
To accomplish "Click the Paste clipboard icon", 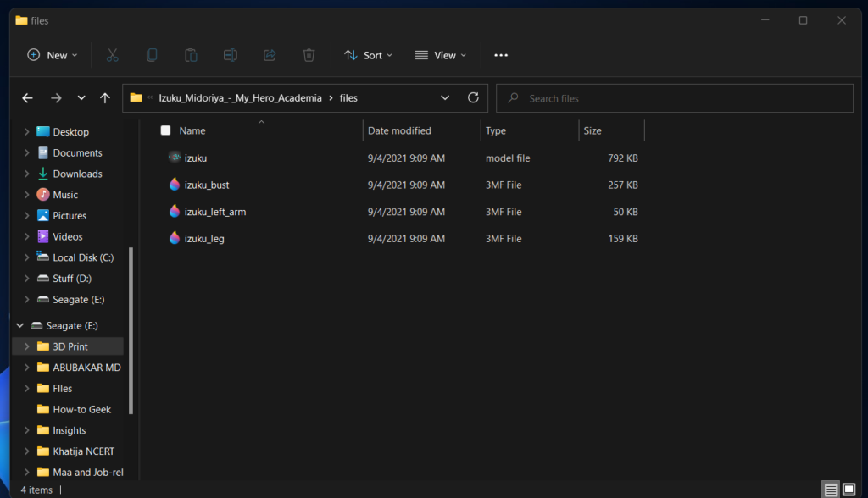I will pyautogui.click(x=191, y=55).
